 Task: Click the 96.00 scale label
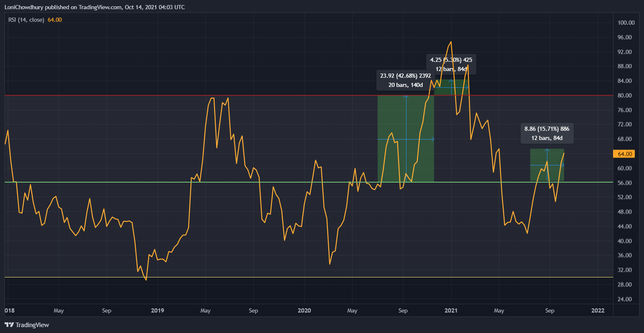(x=624, y=37)
